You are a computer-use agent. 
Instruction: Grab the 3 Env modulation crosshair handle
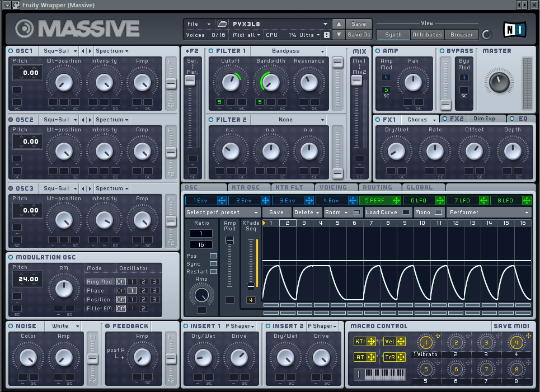click(x=309, y=200)
